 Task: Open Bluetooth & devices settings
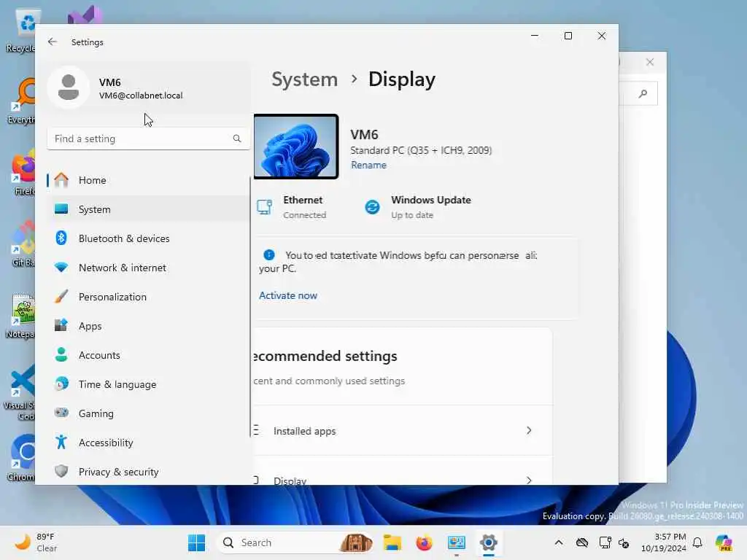coord(148,238)
